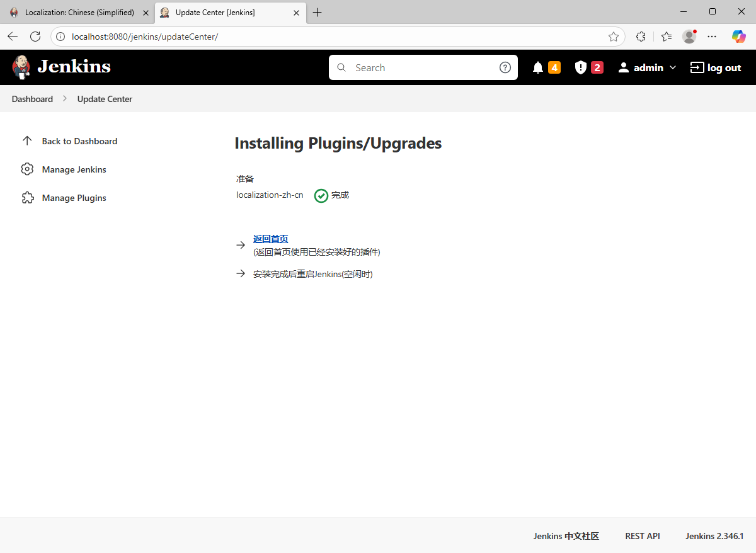Click the Manage Plugins puzzle icon
The image size is (756, 553).
point(27,198)
